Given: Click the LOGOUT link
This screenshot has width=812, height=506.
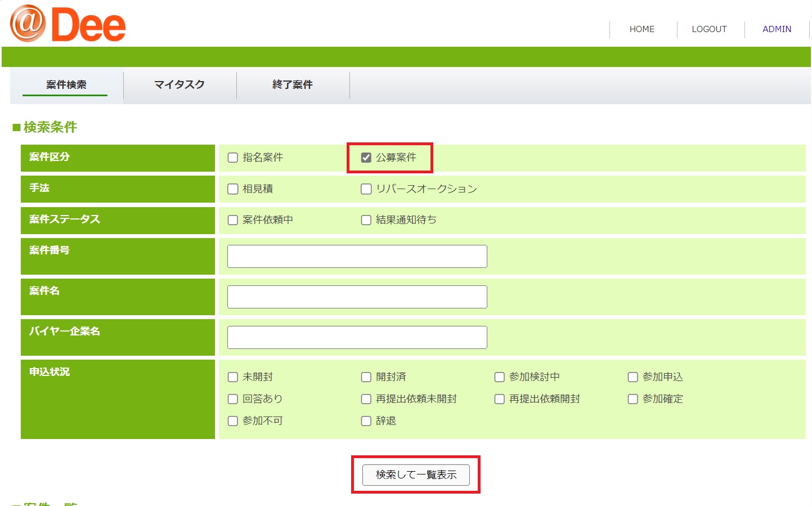Looking at the screenshot, I should tap(709, 29).
